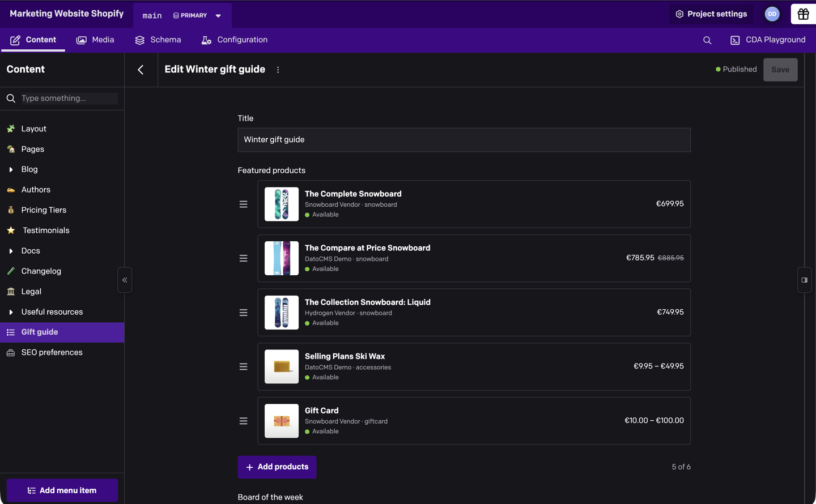Switch to the Media tab
The height and width of the screenshot is (504, 816).
(95, 40)
